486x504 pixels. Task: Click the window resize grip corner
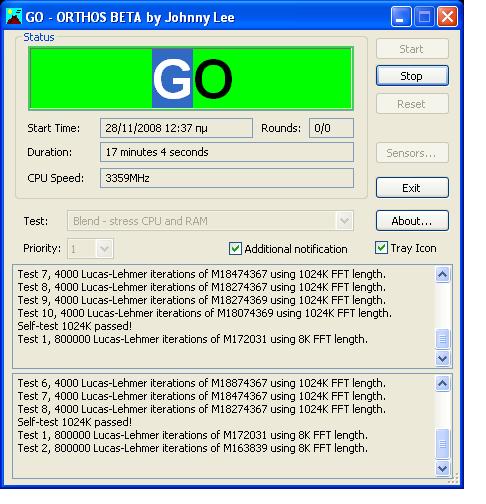(453, 478)
